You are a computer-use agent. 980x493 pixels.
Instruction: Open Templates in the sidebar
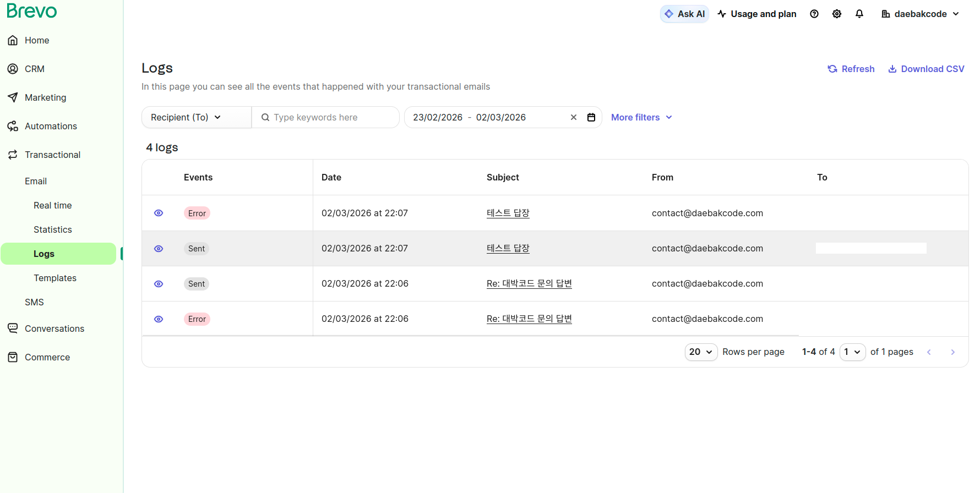tap(55, 278)
